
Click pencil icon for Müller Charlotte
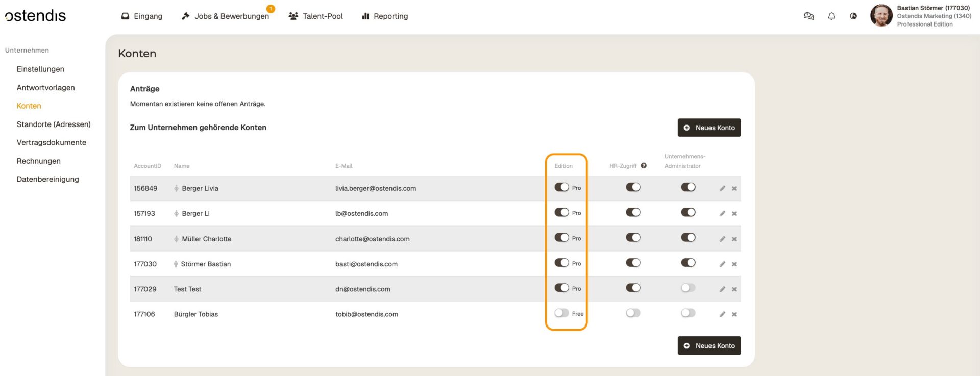click(x=722, y=239)
